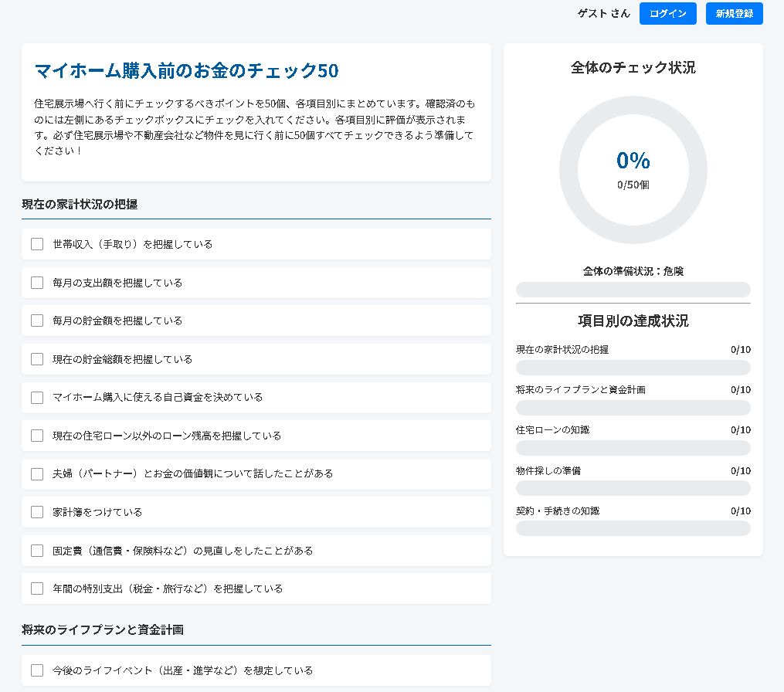Click the マイホーム購入前のお金のチェック50 heading
This screenshot has width=784, height=692.
186,71
